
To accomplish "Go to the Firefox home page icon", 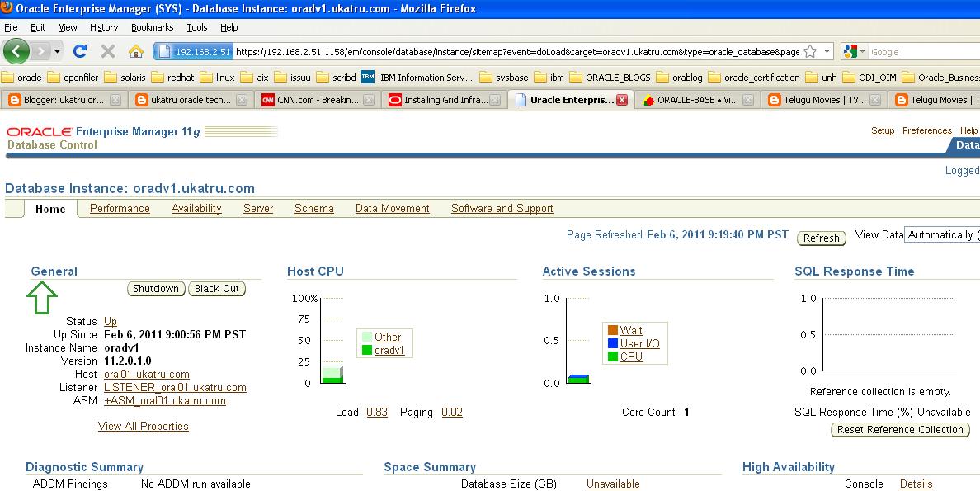I will (x=135, y=51).
